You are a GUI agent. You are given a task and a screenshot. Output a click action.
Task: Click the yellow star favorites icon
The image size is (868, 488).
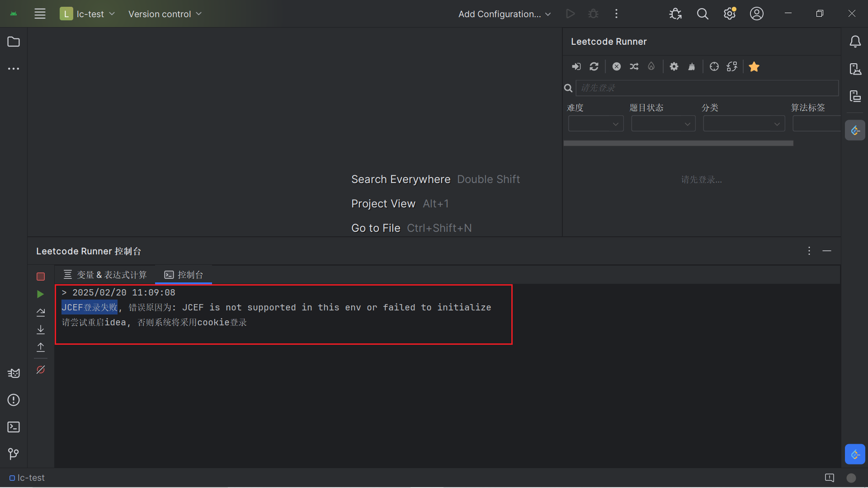tap(754, 66)
